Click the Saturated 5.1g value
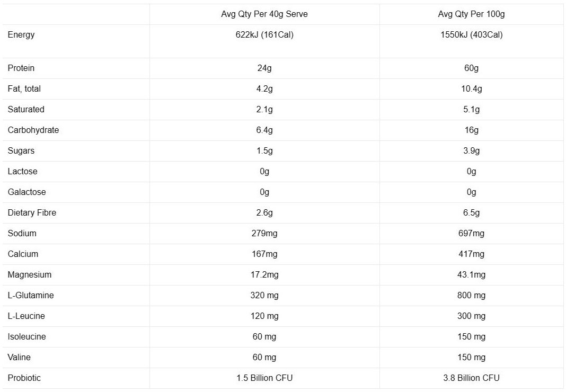This screenshot has width=566, height=392. (471, 109)
